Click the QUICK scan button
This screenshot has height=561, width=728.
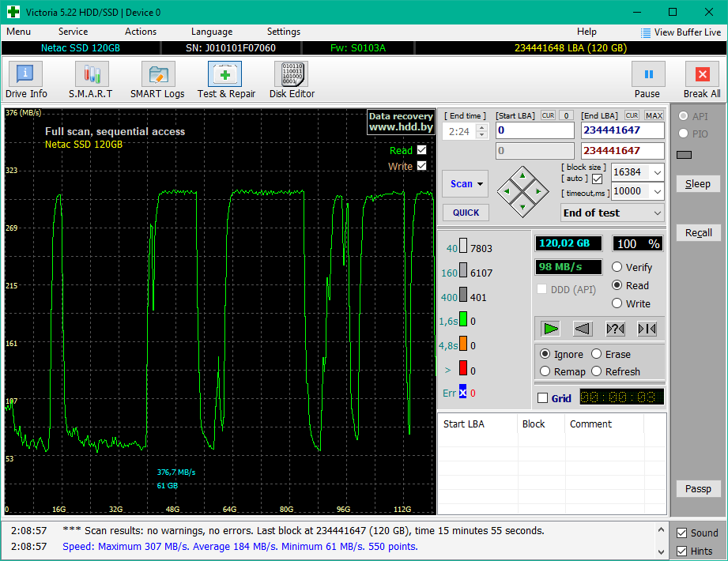coord(466,213)
